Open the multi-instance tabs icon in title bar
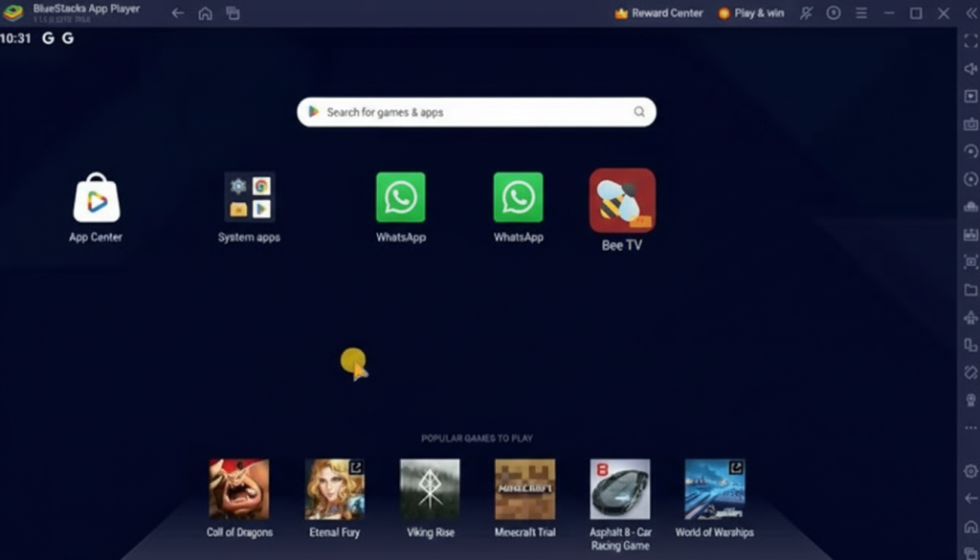The image size is (980, 560). tap(233, 13)
